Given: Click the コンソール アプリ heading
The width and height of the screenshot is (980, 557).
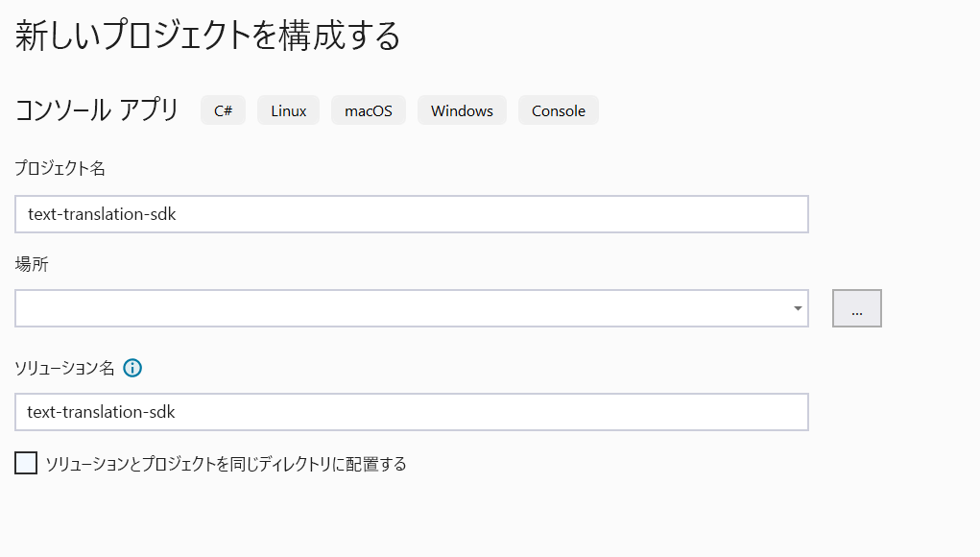Looking at the screenshot, I should 97,110.
